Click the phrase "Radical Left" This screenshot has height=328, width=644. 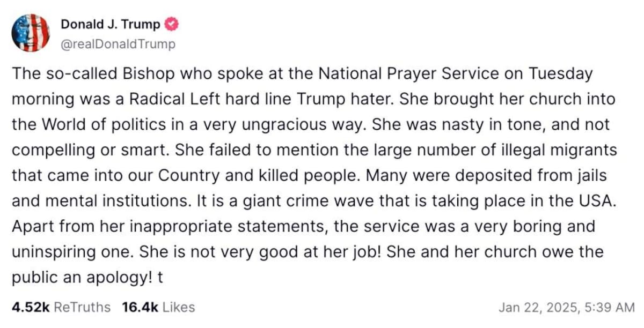166,99
